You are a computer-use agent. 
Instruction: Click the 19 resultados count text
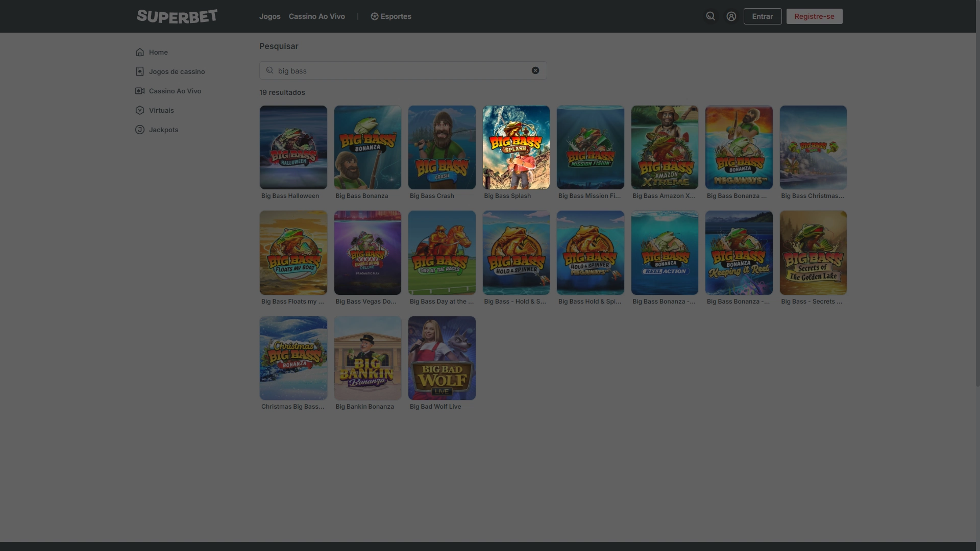point(282,92)
